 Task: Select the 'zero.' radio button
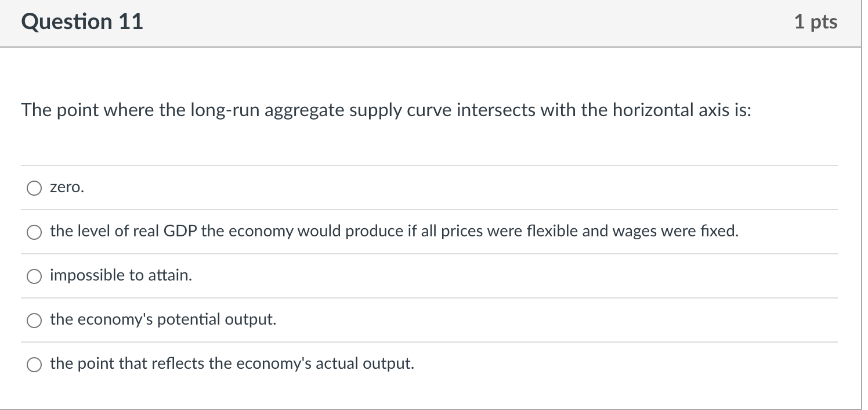click(35, 188)
